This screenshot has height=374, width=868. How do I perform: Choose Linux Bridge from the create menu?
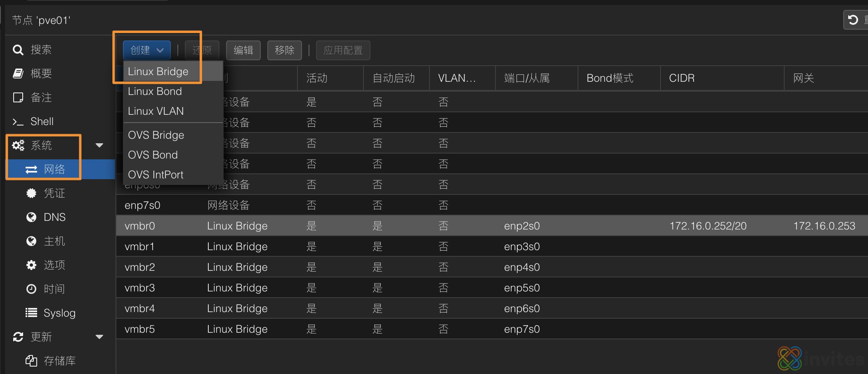click(x=158, y=71)
